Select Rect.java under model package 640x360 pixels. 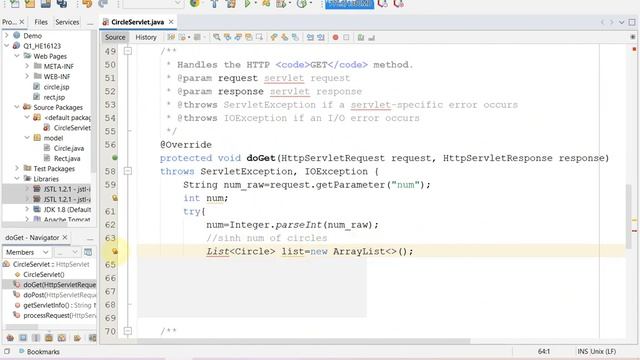tap(67, 158)
